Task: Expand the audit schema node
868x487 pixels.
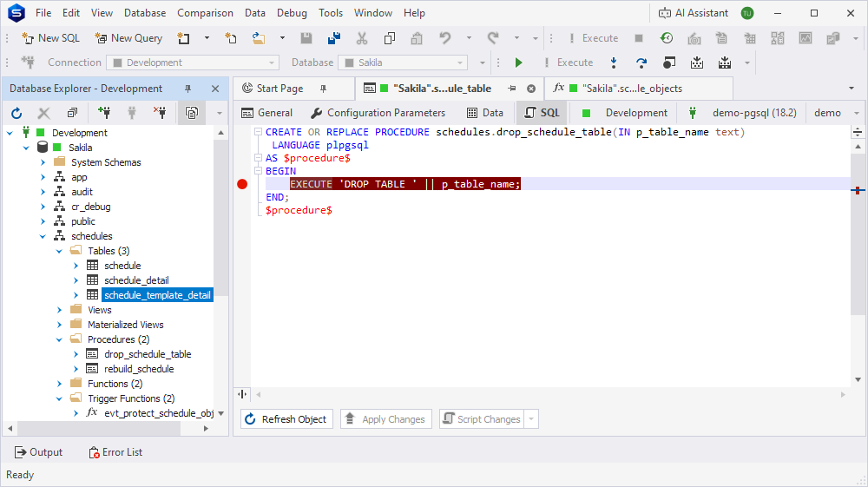Action: pos(43,192)
